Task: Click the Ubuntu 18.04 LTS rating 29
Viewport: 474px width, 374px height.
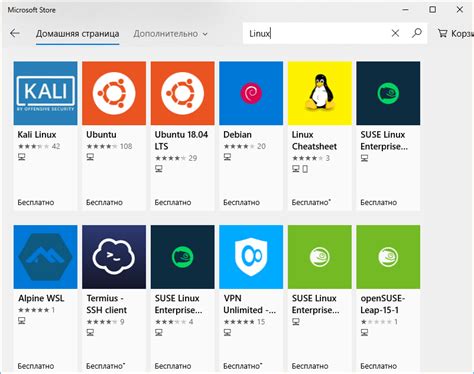Action: tap(176, 158)
